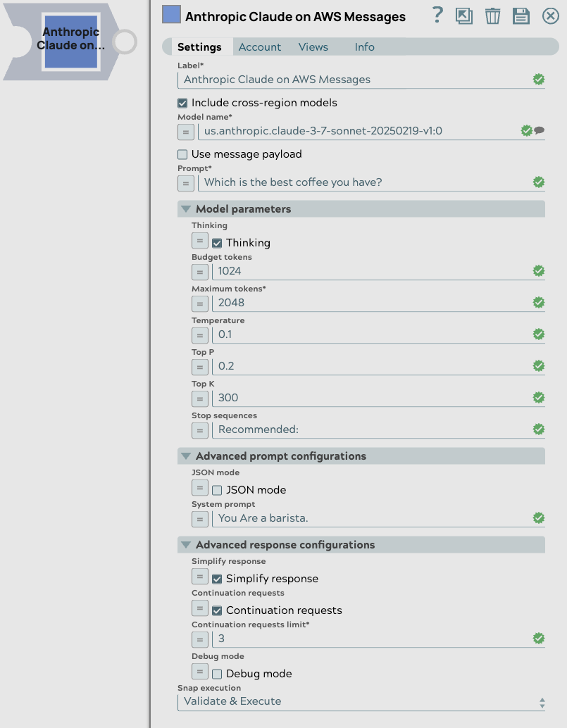Toggle expression mode for Budget tokens

point(199,272)
